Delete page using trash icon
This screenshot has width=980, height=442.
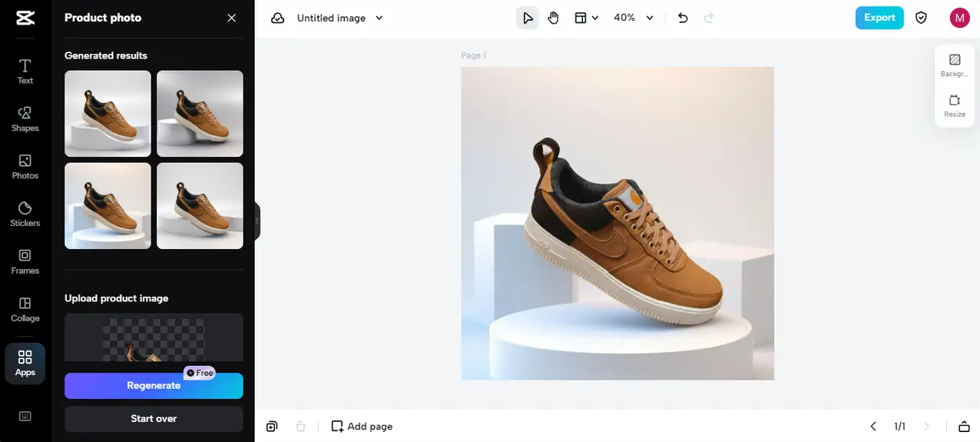(301, 427)
